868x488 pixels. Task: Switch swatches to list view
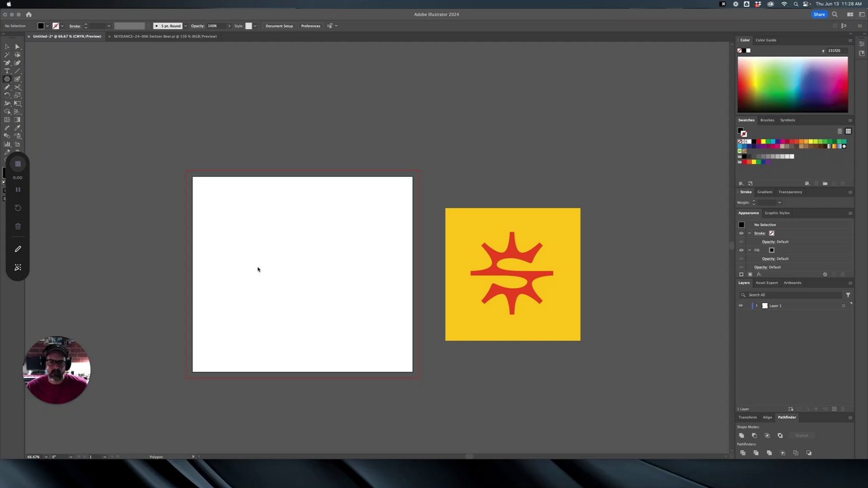tap(840, 131)
